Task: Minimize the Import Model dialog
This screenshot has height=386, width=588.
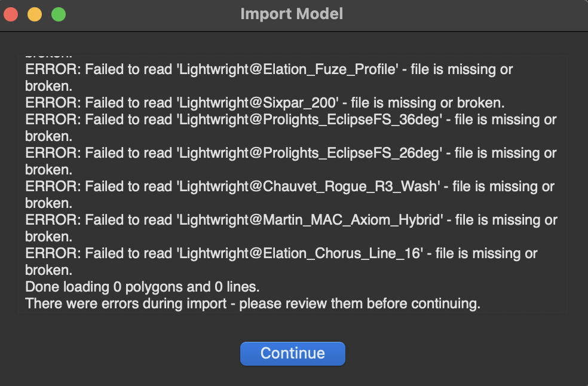Action: point(35,14)
